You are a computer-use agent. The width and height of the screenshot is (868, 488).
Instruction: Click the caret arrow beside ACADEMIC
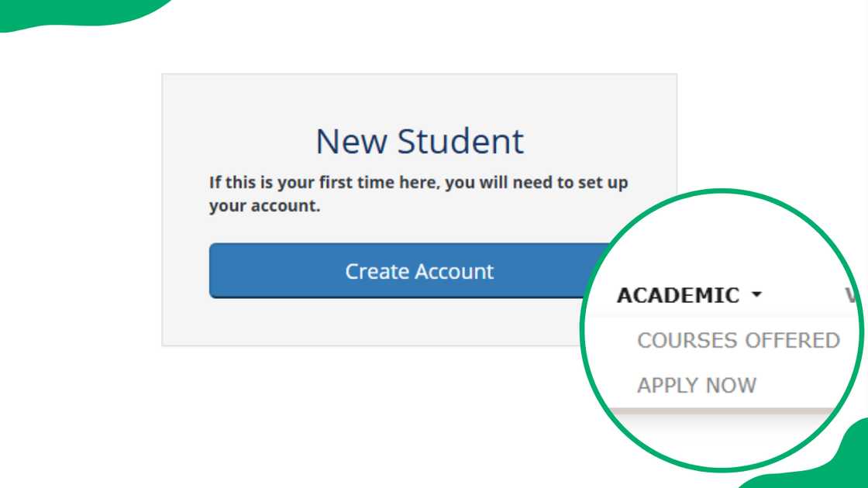[x=757, y=295]
